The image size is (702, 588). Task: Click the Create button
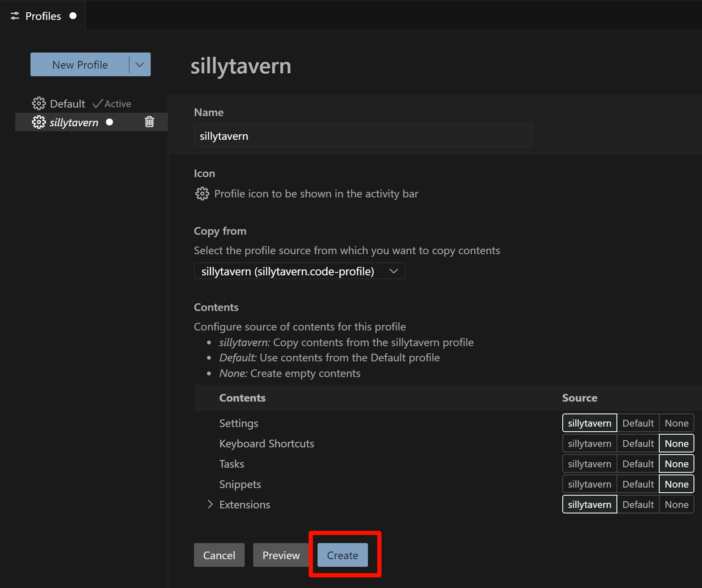coord(343,555)
